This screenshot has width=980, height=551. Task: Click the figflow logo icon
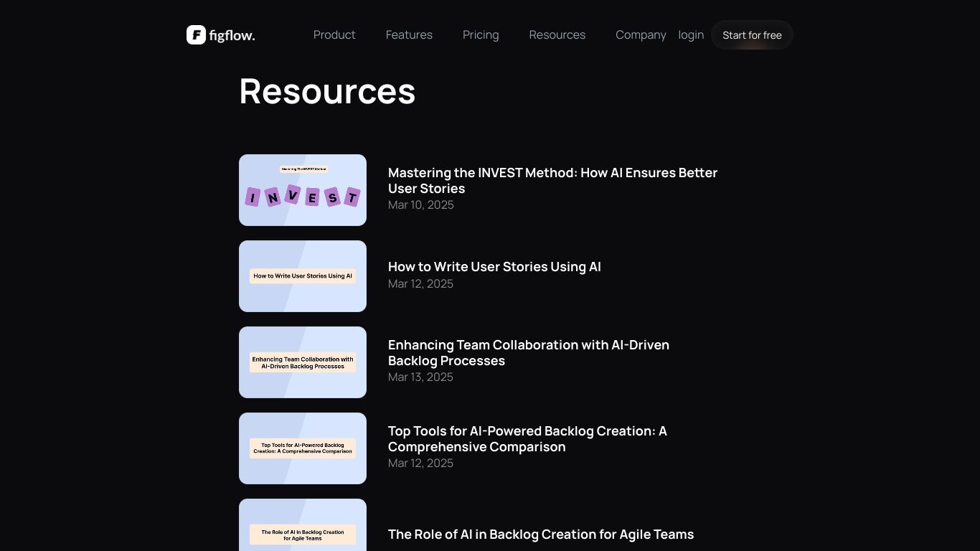coord(196,34)
